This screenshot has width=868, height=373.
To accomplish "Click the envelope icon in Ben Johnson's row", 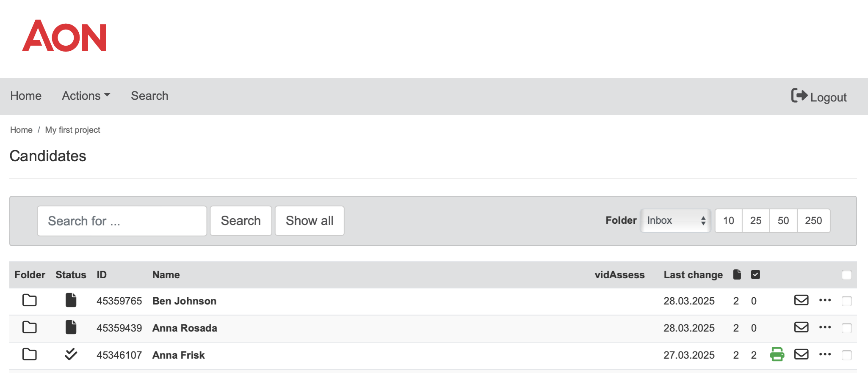I will (x=801, y=300).
